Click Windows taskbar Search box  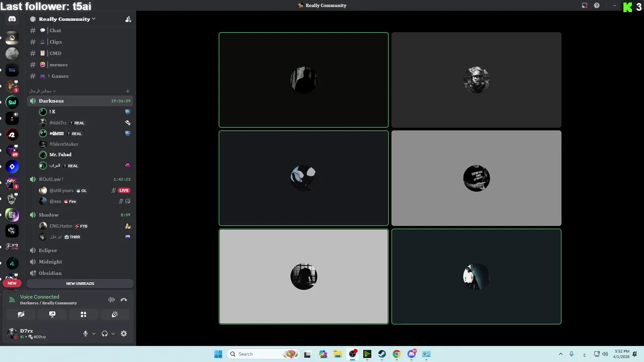263,354
